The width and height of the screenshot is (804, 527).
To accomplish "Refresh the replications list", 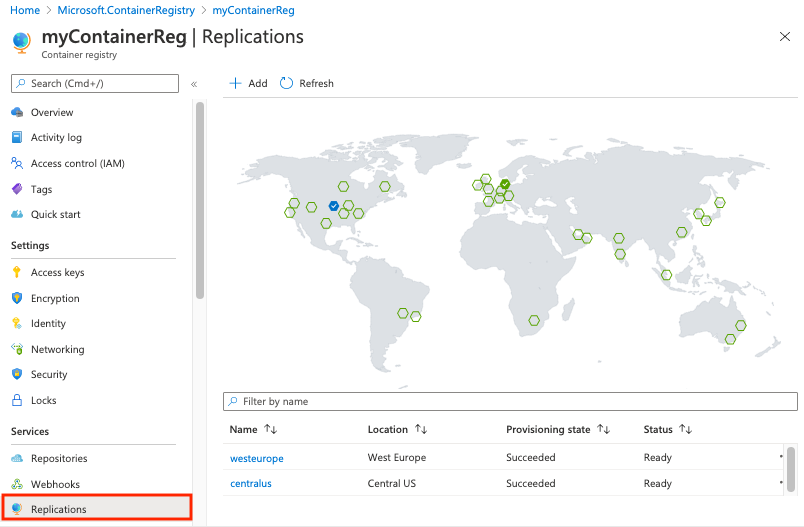I will pos(307,83).
